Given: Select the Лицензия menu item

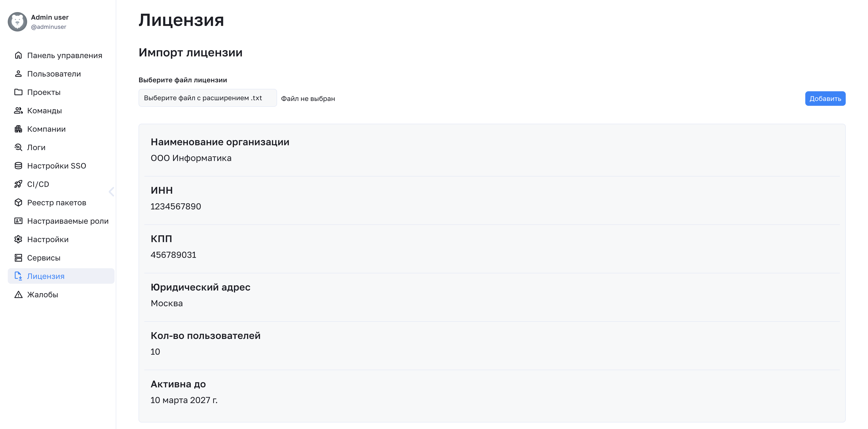Looking at the screenshot, I should pyautogui.click(x=46, y=276).
